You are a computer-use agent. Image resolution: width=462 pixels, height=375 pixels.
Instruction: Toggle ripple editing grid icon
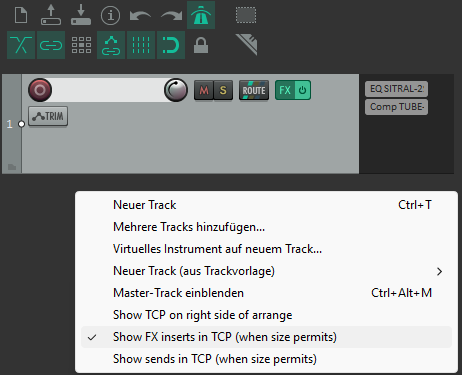[x=81, y=45]
